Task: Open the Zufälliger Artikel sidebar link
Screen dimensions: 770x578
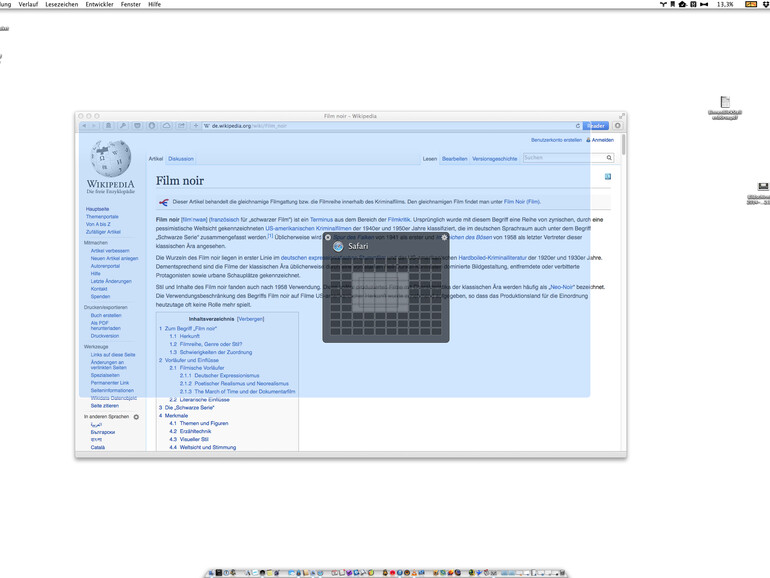Action: pyautogui.click(x=103, y=231)
